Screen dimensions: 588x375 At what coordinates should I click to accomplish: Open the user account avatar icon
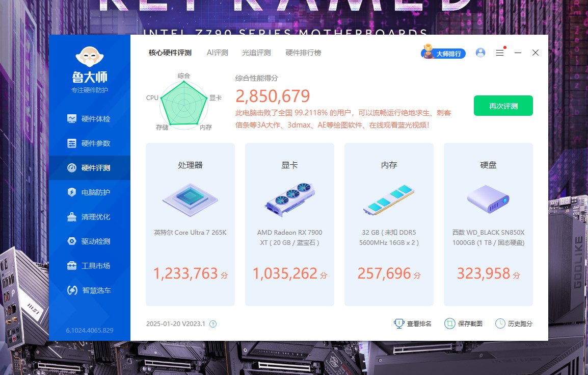[x=480, y=53]
